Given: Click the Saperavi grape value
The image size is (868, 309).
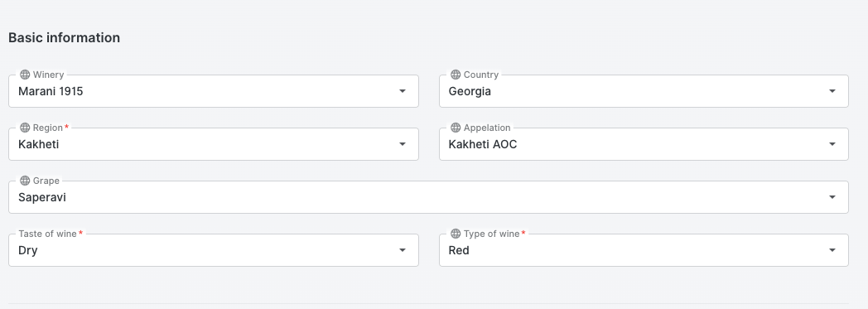Looking at the screenshot, I should click(42, 197).
